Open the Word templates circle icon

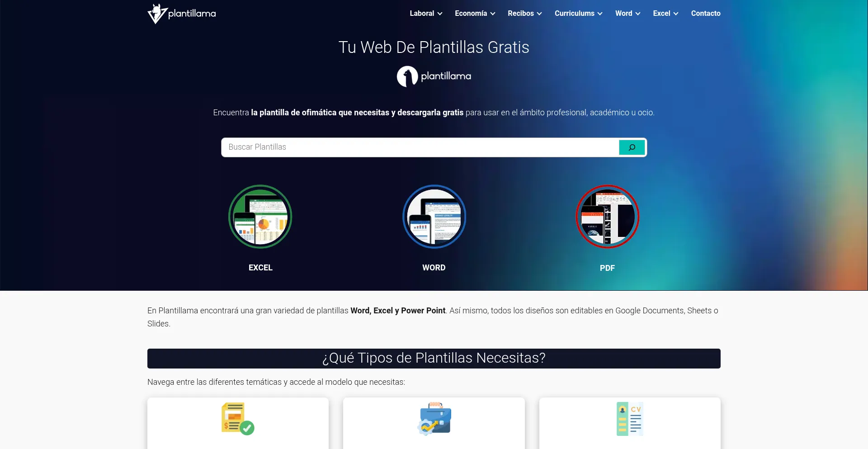(x=434, y=217)
